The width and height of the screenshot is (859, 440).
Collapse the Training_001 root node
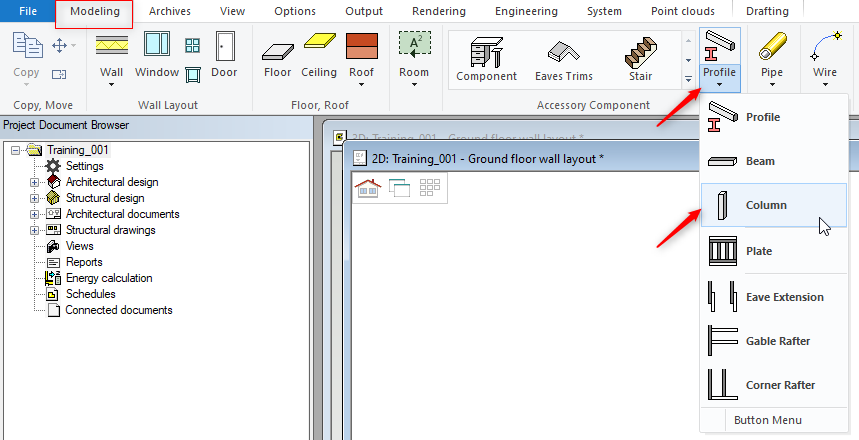point(15,150)
